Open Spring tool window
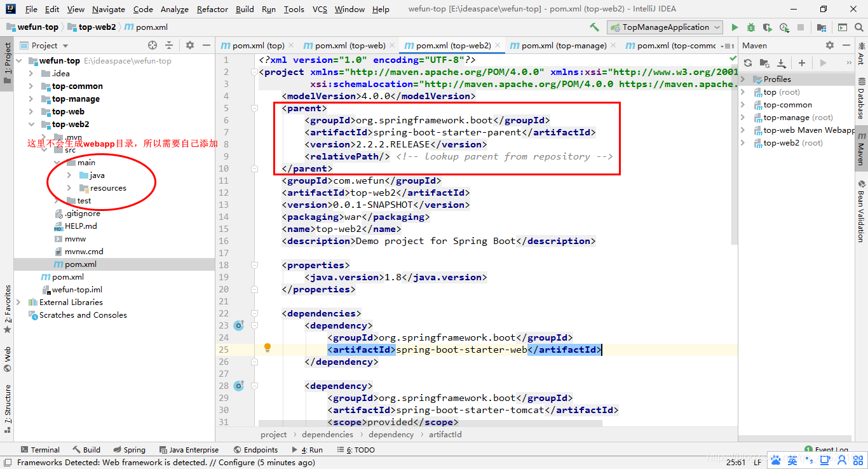The height and width of the screenshot is (469, 868). coord(129,450)
